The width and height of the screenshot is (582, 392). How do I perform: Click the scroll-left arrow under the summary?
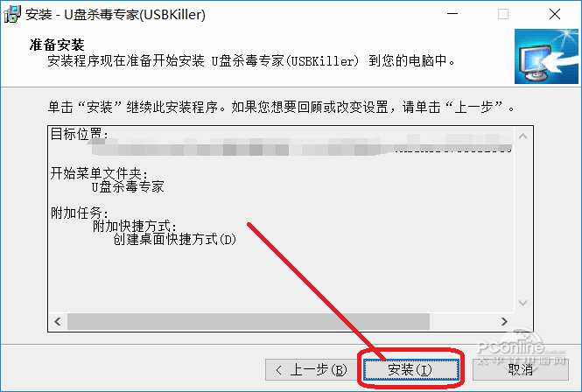click(x=58, y=321)
